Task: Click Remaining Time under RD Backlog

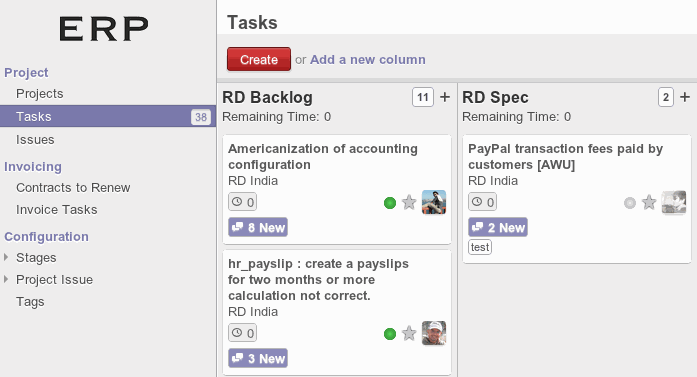Action: [276, 117]
